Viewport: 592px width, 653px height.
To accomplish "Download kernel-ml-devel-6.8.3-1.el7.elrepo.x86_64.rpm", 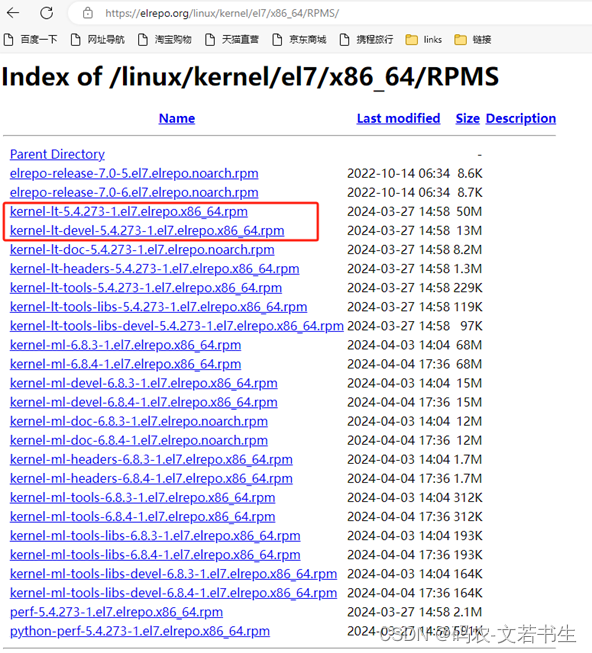I will [144, 383].
